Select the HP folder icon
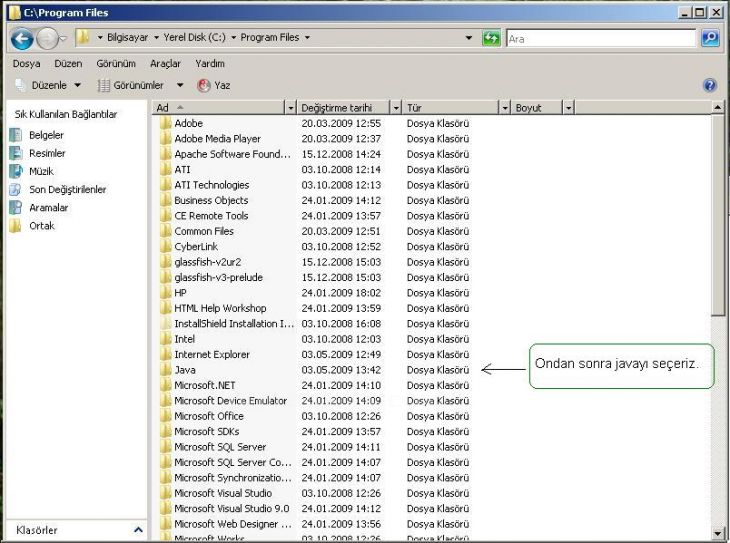 [x=165, y=292]
